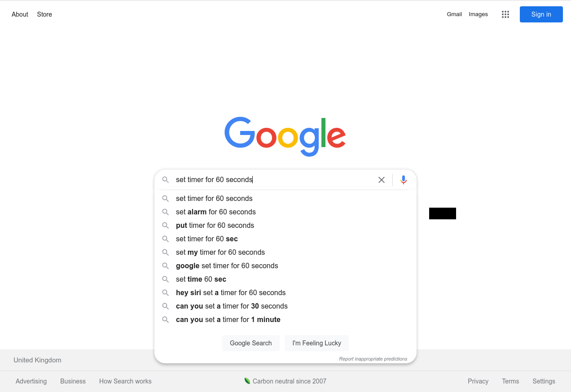The image size is (571, 392).
Task: Select the suggestion 'put timer for 60 seconds'
Action: 285,226
